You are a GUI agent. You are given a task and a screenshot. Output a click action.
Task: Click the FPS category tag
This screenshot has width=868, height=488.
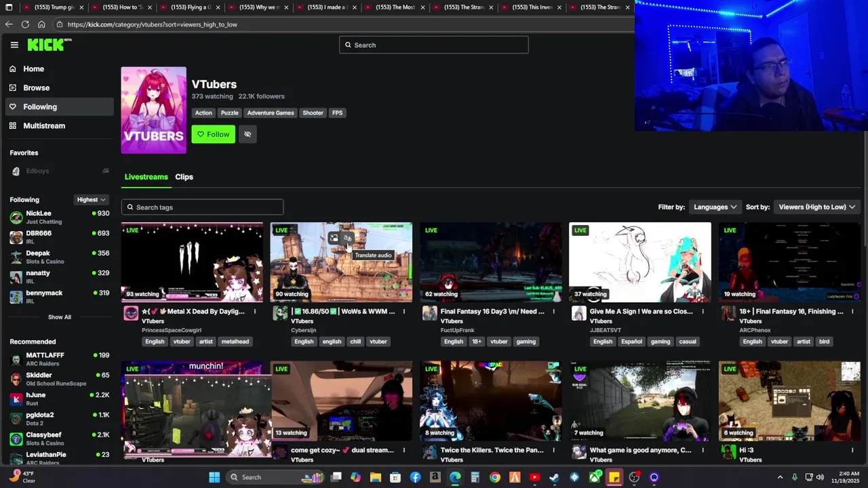tap(337, 113)
